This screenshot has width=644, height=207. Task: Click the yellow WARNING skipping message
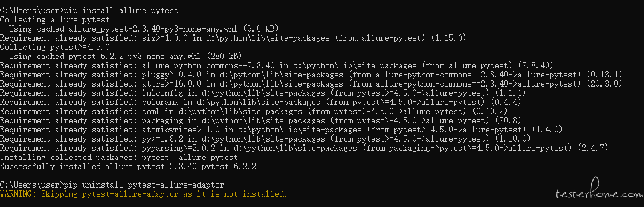(x=144, y=194)
